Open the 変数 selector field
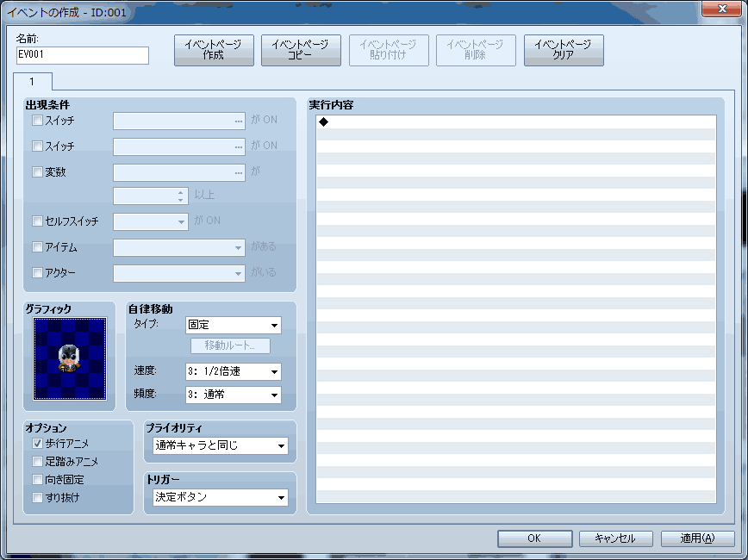 tap(179, 172)
